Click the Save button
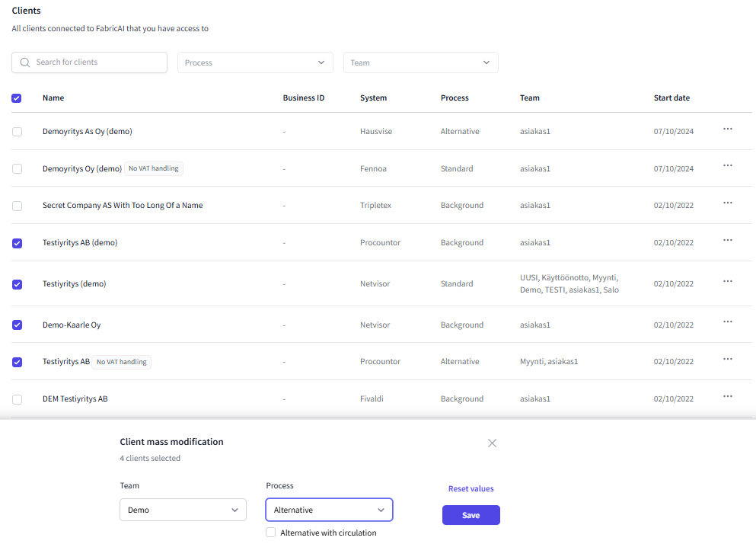This screenshot has width=756, height=544. pyautogui.click(x=471, y=516)
